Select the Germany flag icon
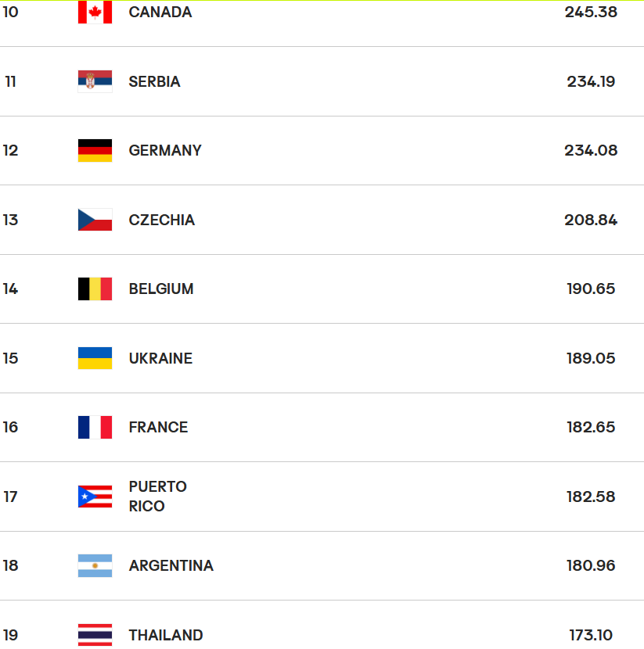 click(x=95, y=150)
